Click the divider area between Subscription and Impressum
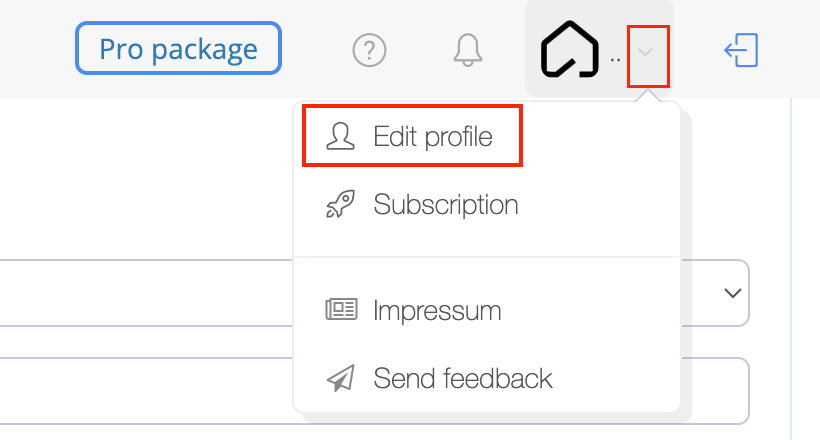 point(487,257)
